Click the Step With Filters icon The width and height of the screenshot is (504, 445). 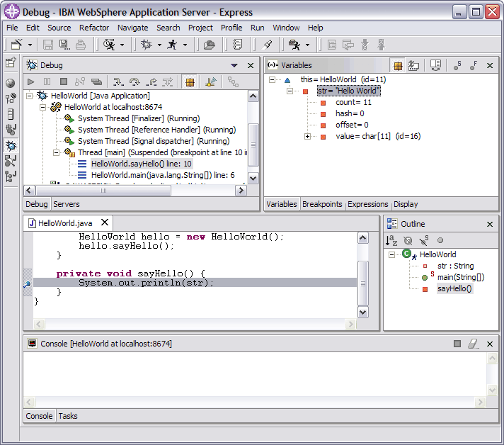pos(168,81)
